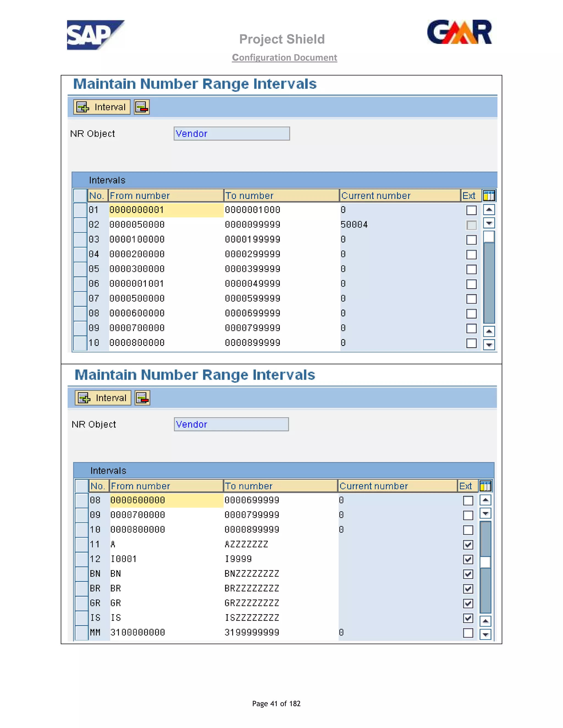The width and height of the screenshot is (563, 728).
Task: Click the Configuration Document link
Action: 285,58
